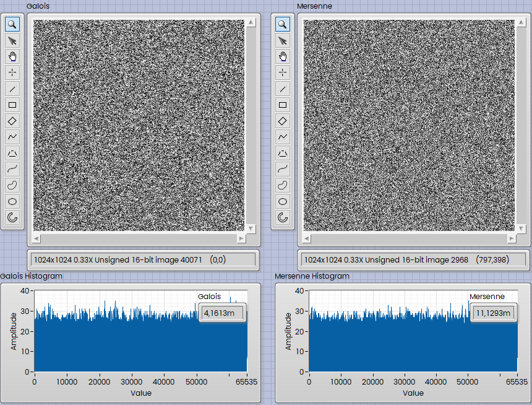Select the Polygon tool in Mersenne toolbar
The width and height of the screenshot is (532, 405).
(x=283, y=153)
